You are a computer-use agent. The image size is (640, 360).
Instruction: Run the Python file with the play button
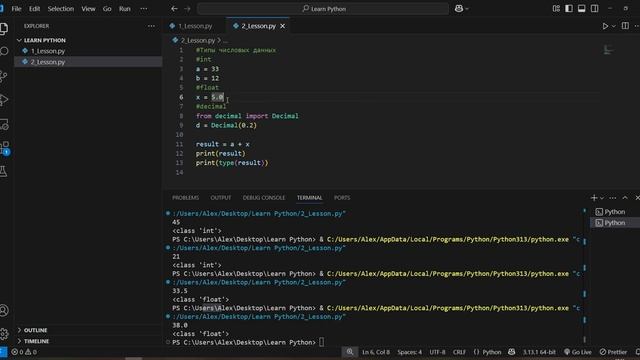click(x=605, y=26)
